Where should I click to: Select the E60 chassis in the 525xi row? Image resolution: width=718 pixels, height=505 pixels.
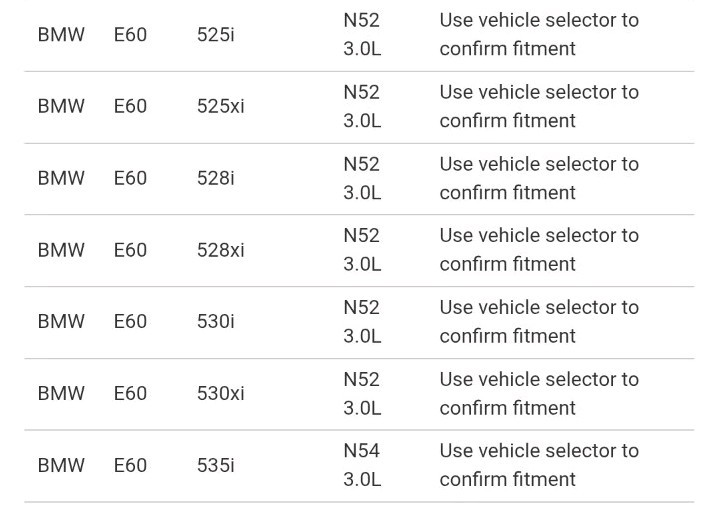[130, 106]
